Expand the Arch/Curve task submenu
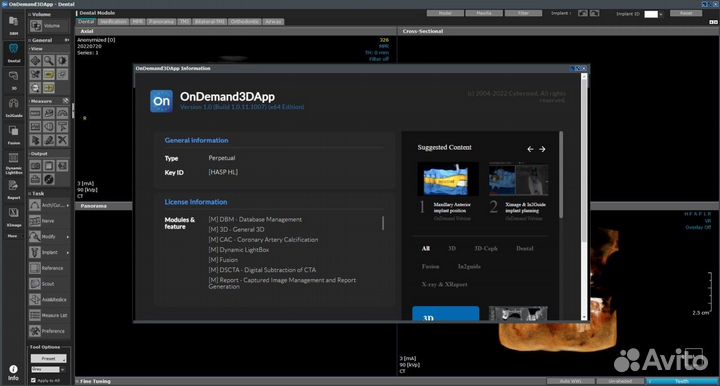Screen dimensions: 720x386 [x=68, y=205]
